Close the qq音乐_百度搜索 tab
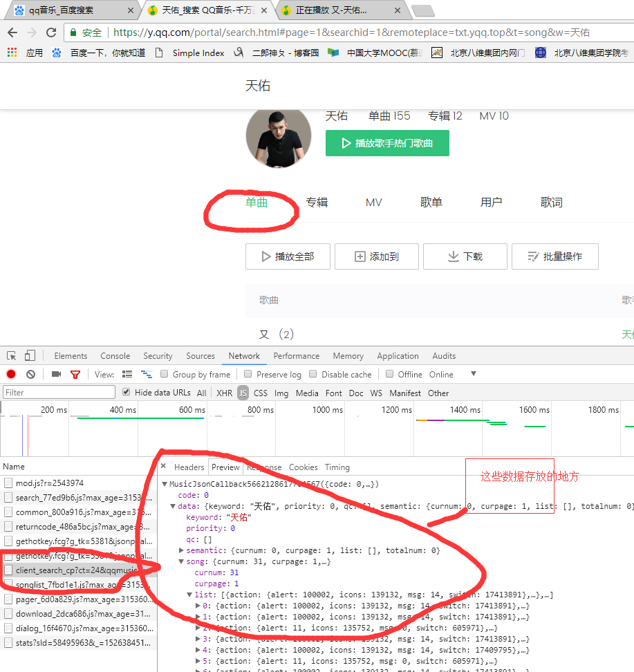 coord(130,10)
